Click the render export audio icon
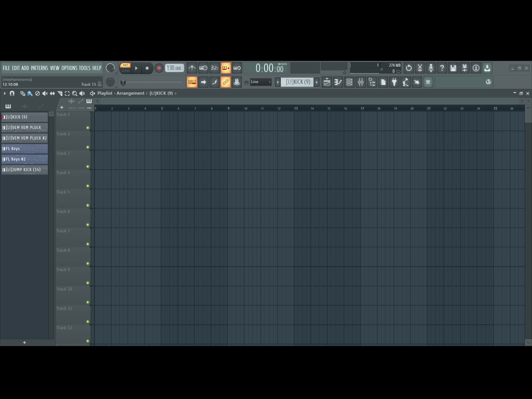The height and width of the screenshot is (399, 532). point(465,68)
